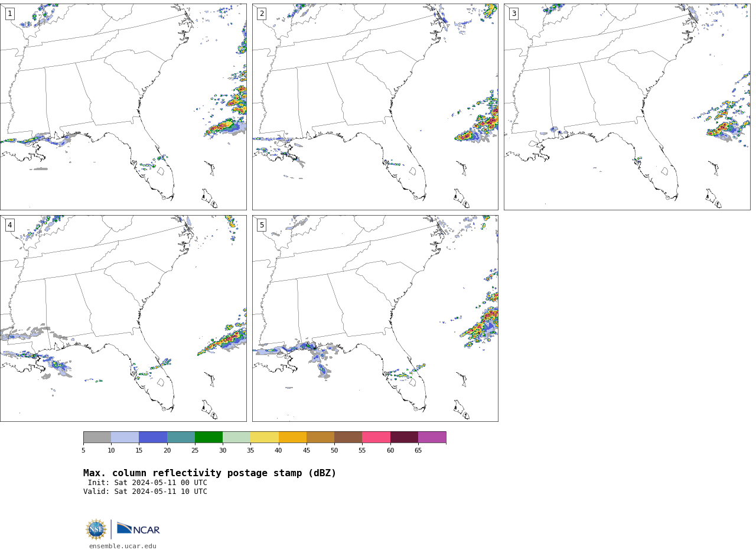The height and width of the screenshot is (553, 756).
Task: Click the Valid: Sat 2024-05-11 10 UTC text
Action: (x=145, y=492)
